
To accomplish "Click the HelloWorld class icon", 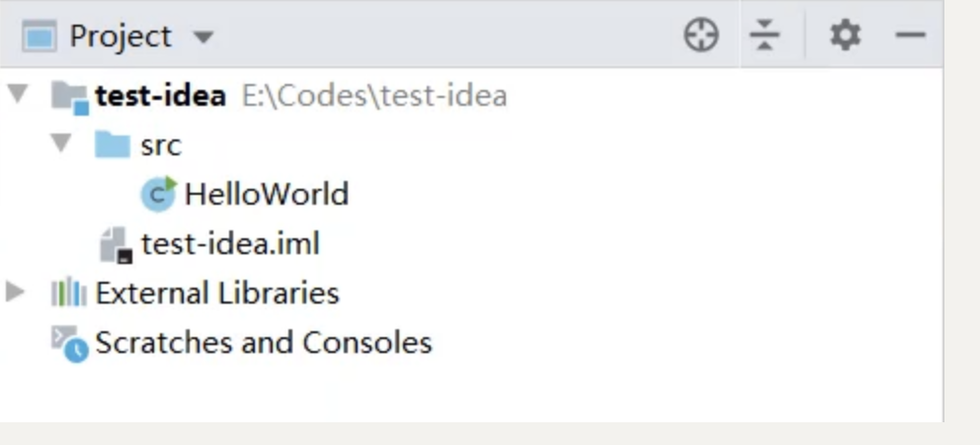I will (x=159, y=194).
